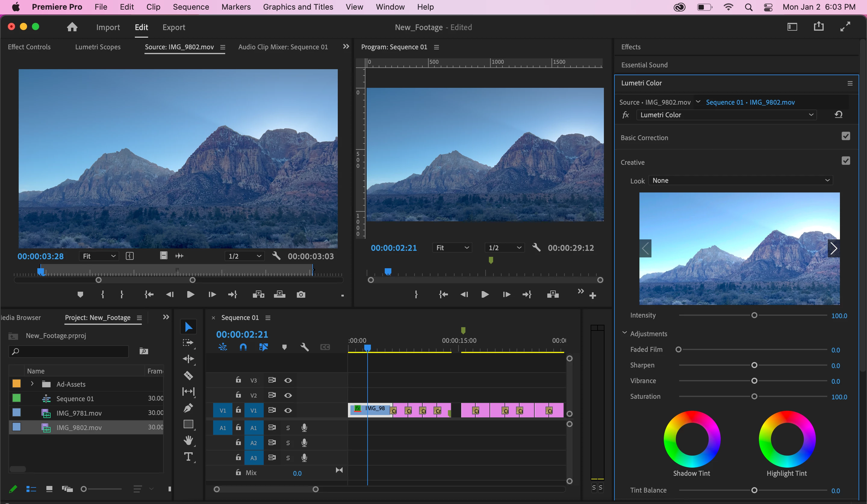Click Export Frame camera icon
Viewport: 867px width, 504px height.
pos(301,295)
